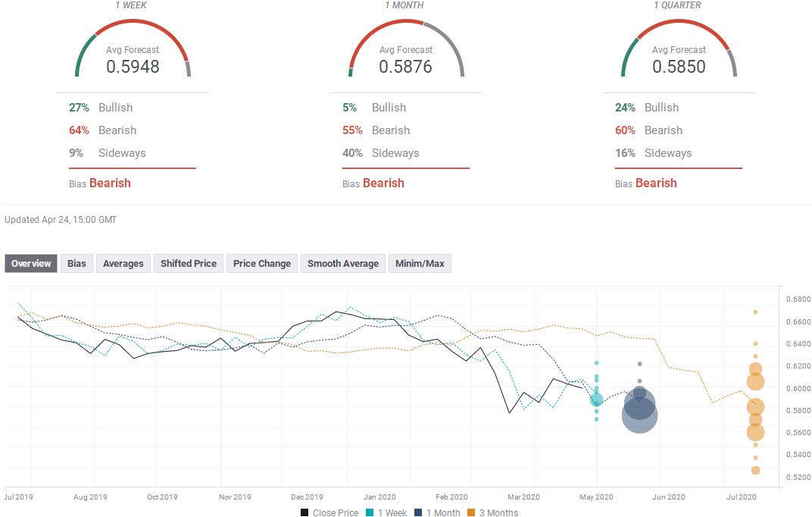The width and height of the screenshot is (812, 517).
Task: Click the 1 Quarter gauge value 0.5850
Action: click(679, 67)
